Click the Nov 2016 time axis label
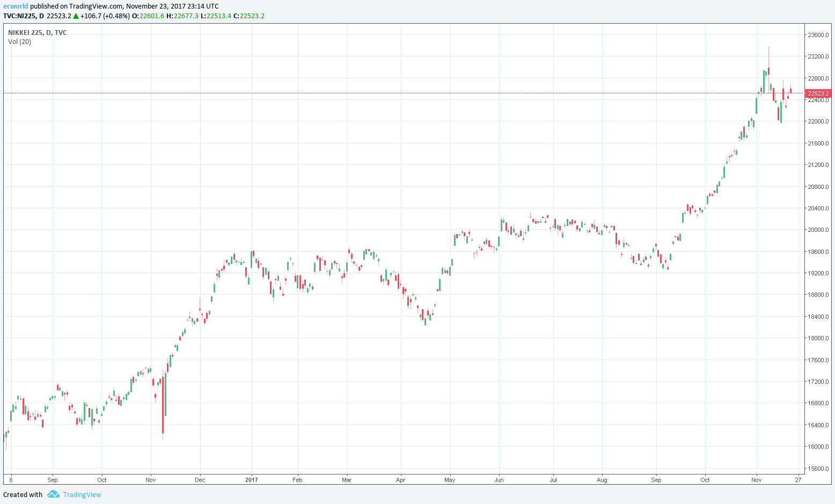The image size is (835, 504). pyautogui.click(x=151, y=480)
